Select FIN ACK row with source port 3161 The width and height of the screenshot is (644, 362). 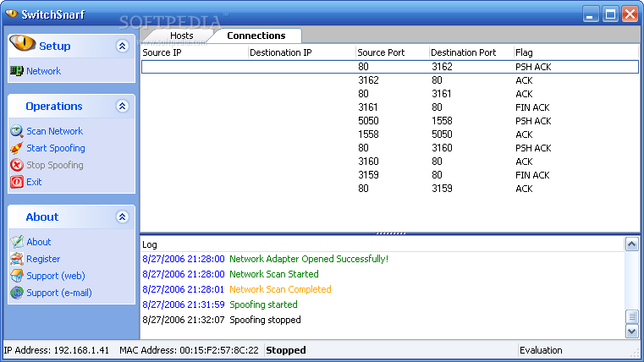point(390,107)
